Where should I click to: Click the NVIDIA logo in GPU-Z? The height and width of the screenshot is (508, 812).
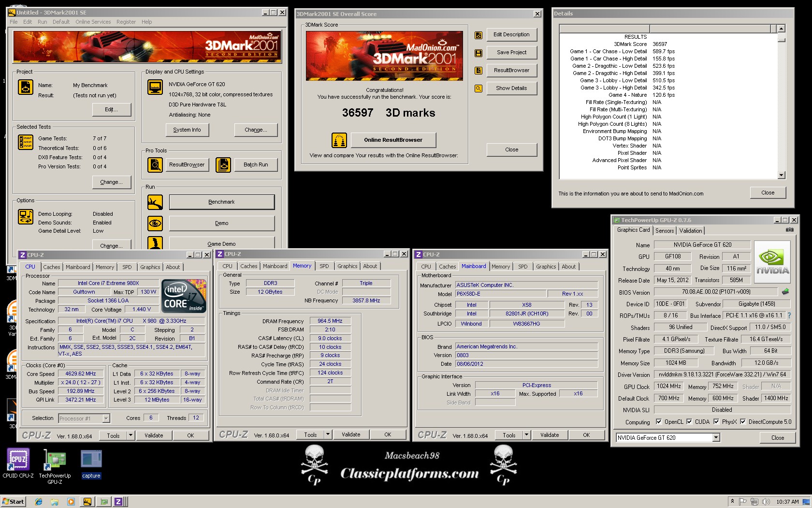772,262
